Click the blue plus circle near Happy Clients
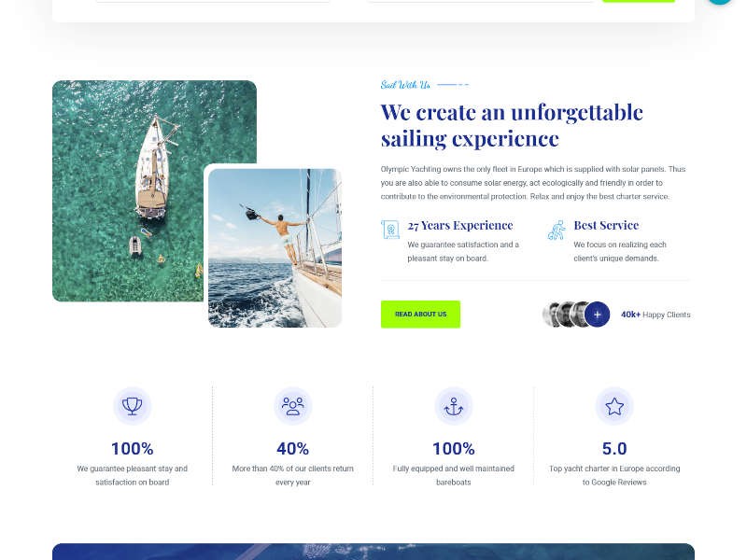 pyautogui.click(x=597, y=315)
